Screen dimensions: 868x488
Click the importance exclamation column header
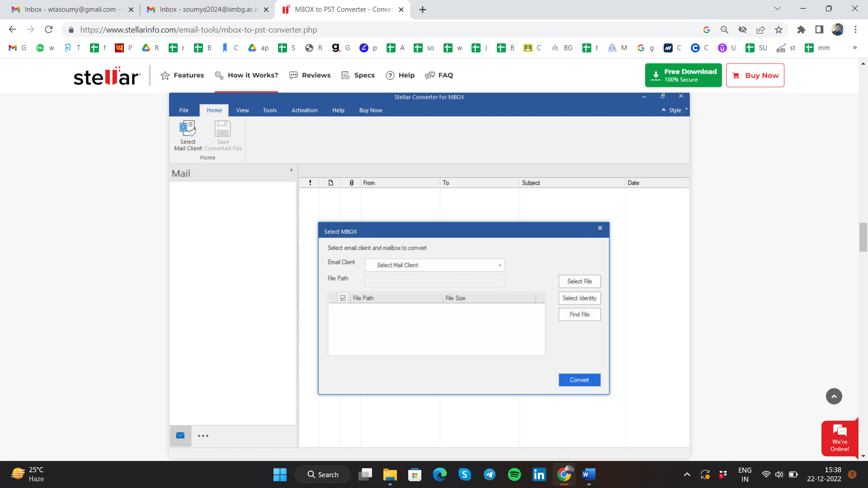(310, 183)
